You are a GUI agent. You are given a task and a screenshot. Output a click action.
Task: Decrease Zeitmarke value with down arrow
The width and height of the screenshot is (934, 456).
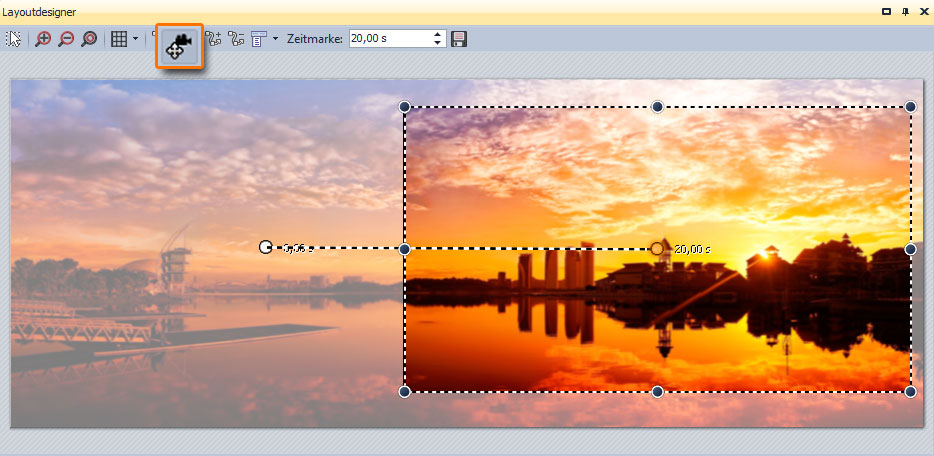click(x=438, y=43)
